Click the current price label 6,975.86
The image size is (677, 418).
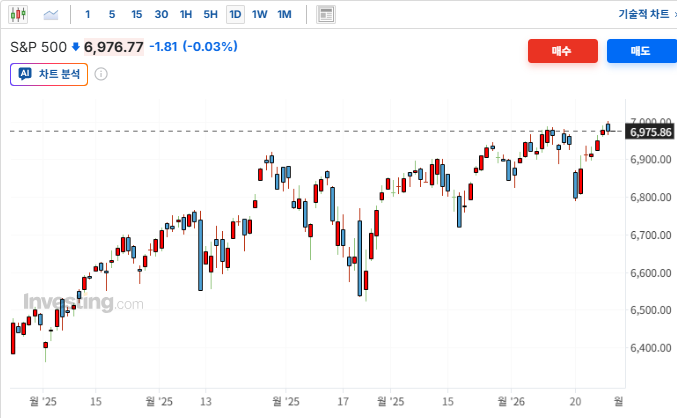[650, 132]
